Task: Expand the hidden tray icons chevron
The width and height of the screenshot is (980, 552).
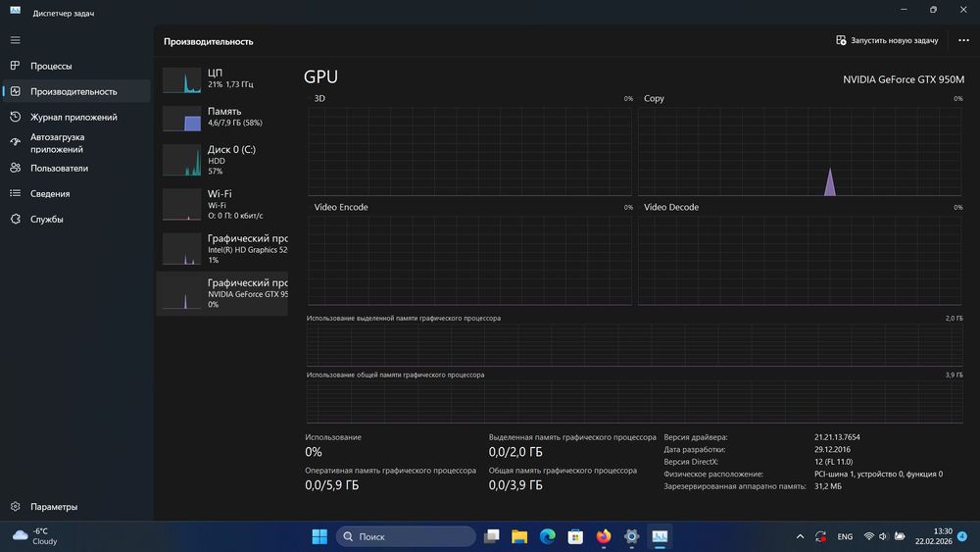Action: pyautogui.click(x=800, y=536)
